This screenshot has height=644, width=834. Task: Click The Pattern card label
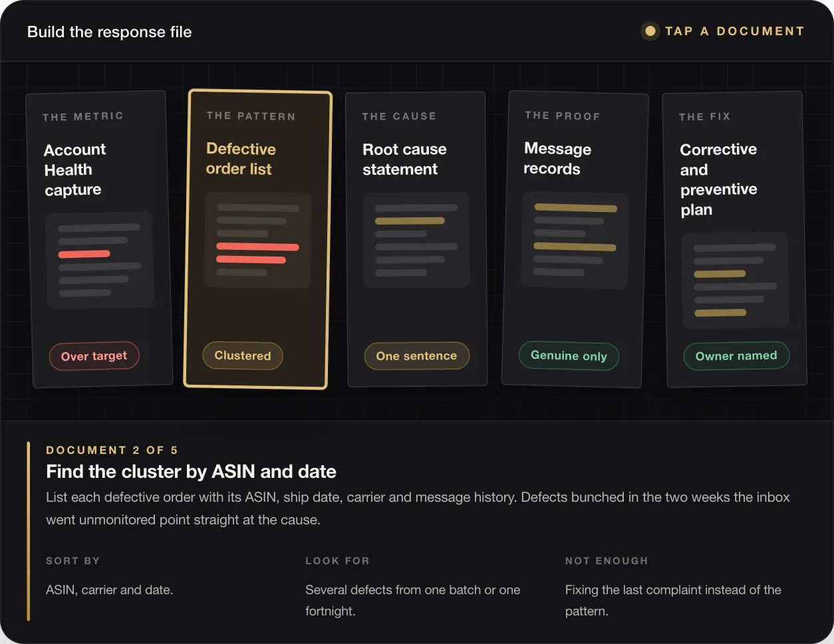pyautogui.click(x=251, y=116)
